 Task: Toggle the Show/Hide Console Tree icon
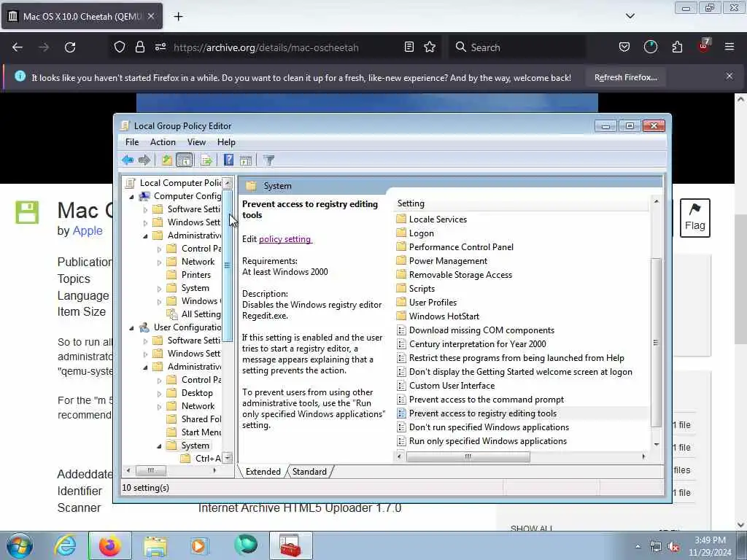coord(185,160)
